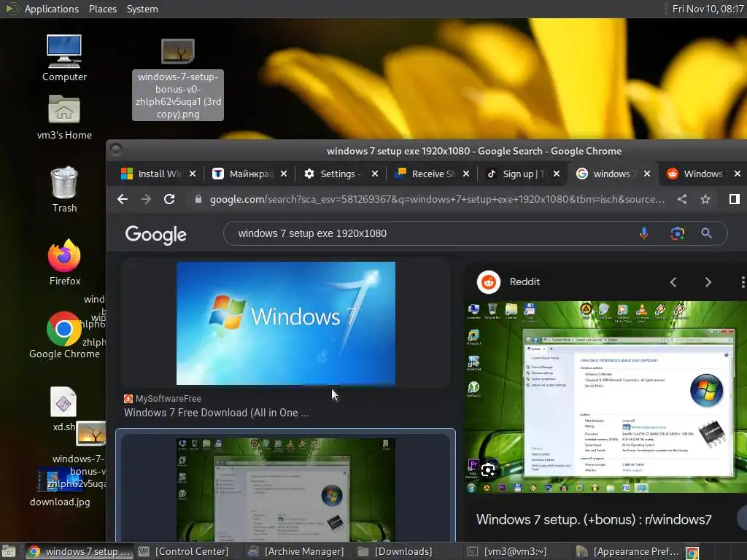Viewport: 747px width, 560px height.
Task: Open System menu
Action: (142, 9)
